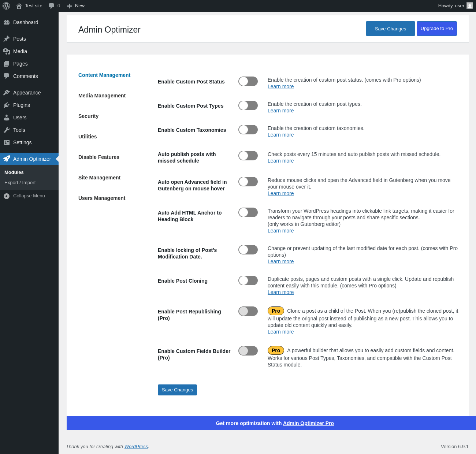Click the home icon beside Test site
The height and width of the screenshot is (454, 476).
tap(19, 6)
